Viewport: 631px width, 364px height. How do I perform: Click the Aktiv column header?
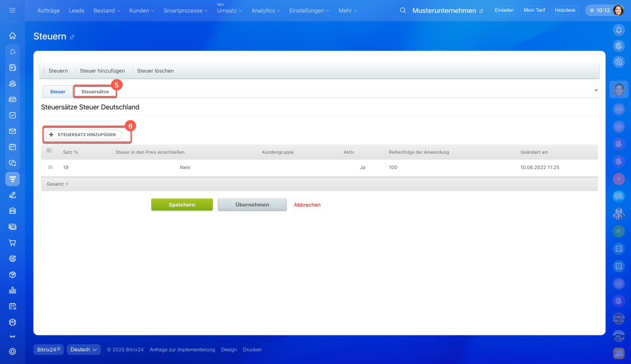click(349, 152)
